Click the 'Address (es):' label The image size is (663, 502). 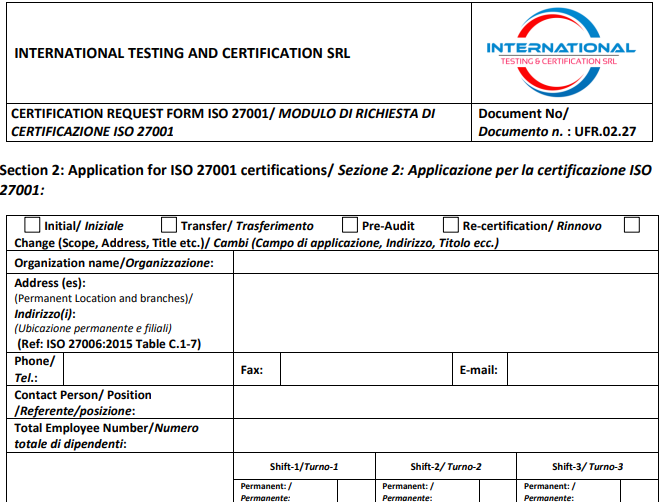coord(50,283)
